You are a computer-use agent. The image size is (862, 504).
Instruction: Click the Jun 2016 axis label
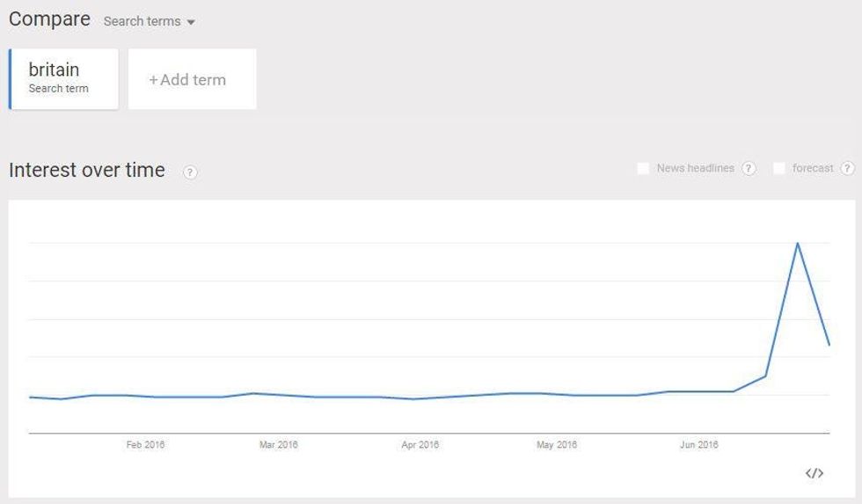(x=699, y=445)
